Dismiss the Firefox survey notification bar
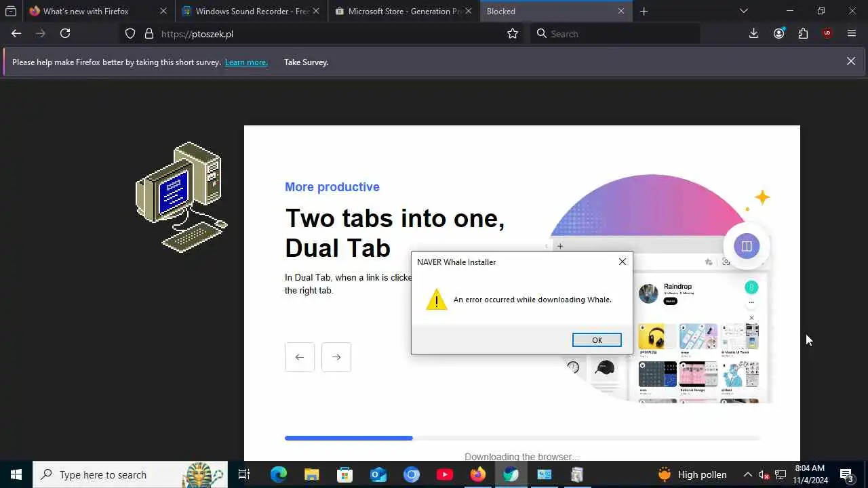The image size is (868, 488). (x=851, y=61)
